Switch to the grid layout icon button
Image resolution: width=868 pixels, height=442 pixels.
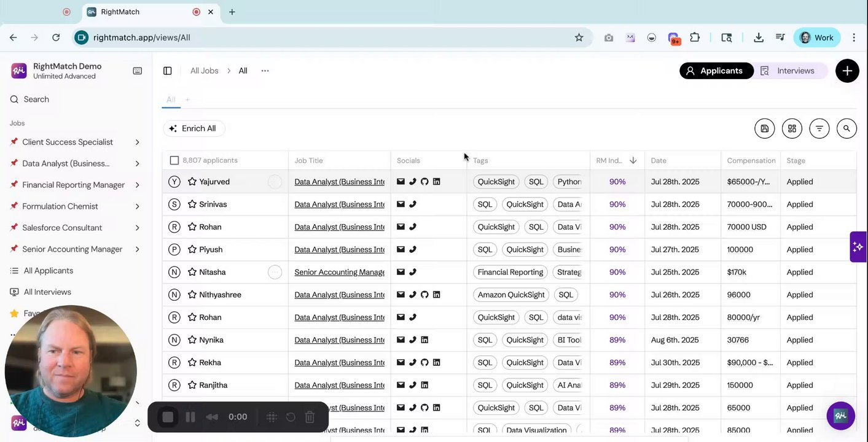[x=792, y=128]
